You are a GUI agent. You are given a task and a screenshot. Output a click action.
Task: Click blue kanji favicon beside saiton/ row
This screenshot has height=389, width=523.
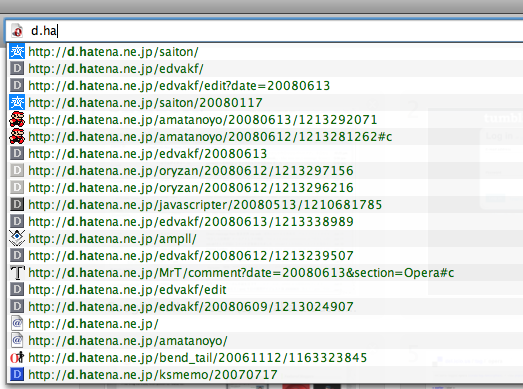pyautogui.click(x=17, y=52)
